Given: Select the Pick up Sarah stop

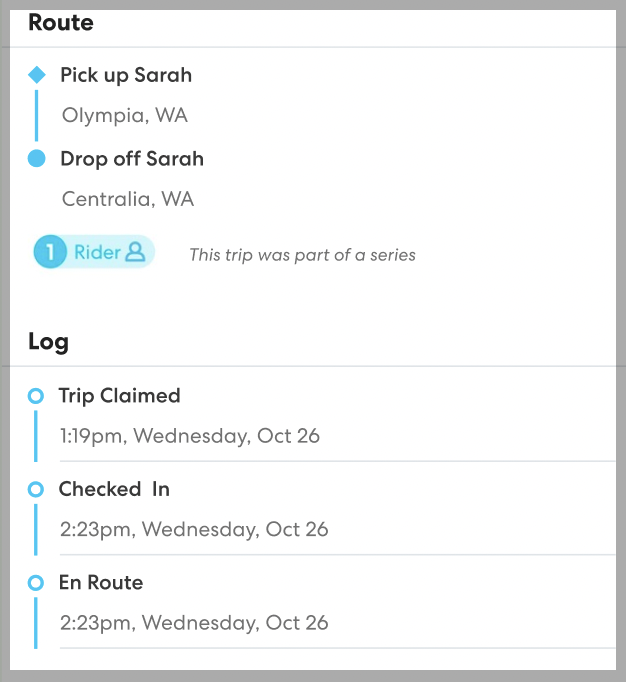Looking at the screenshot, I should click(125, 75).
